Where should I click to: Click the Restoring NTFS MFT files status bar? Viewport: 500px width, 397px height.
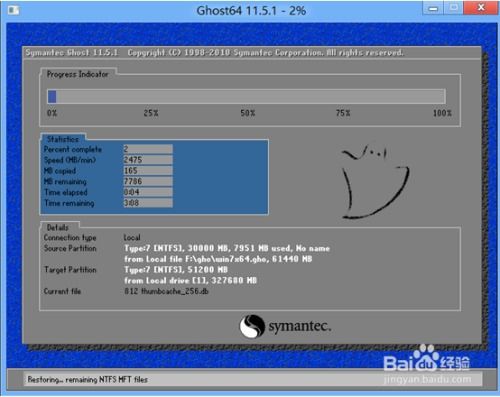coord(253,379)
